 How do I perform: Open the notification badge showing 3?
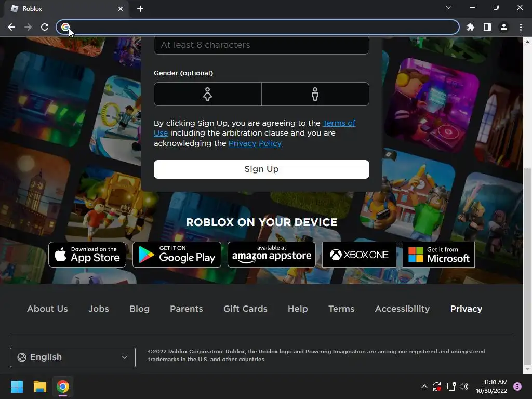pos(517,387)
